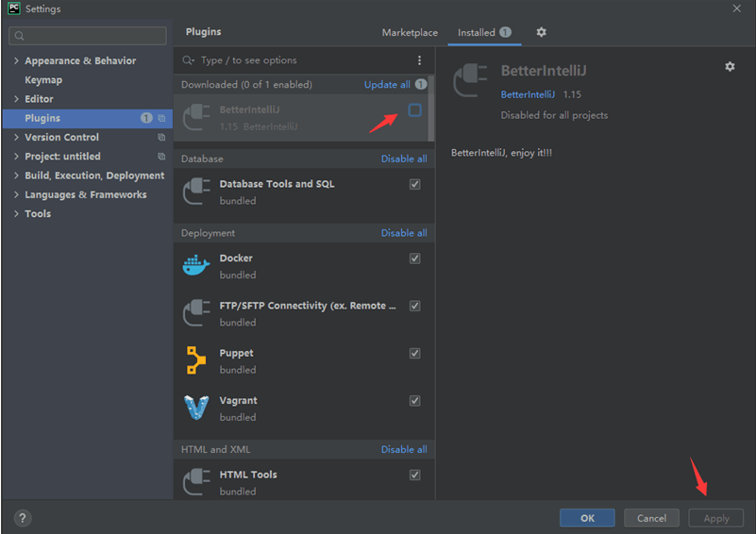Viewport: 756px width, 534px height.
Task: Expand the Editor settings node
Action: pos(16,99)
